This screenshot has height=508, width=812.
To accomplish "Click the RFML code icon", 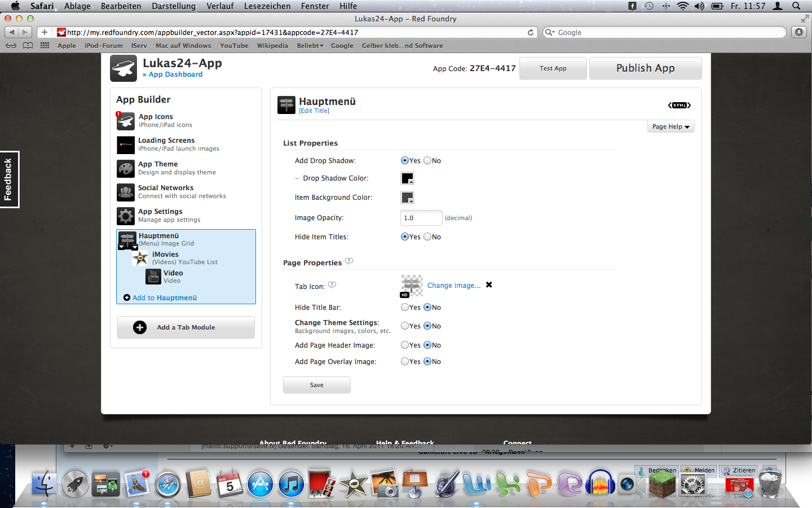I will tap(679, 105).
